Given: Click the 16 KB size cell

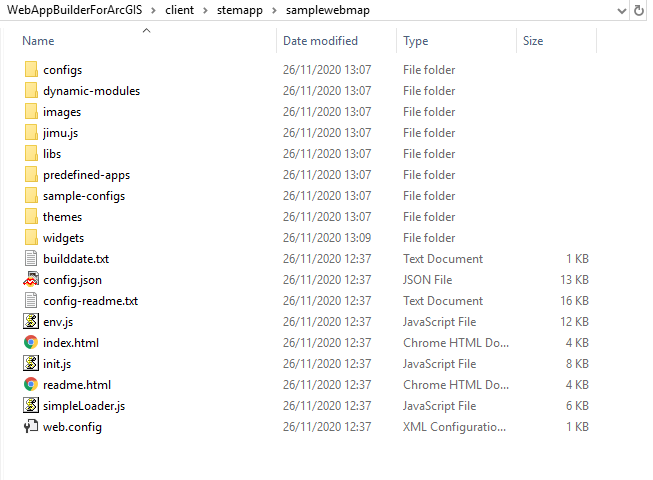Looking at the screenshot, I should 574,300.
